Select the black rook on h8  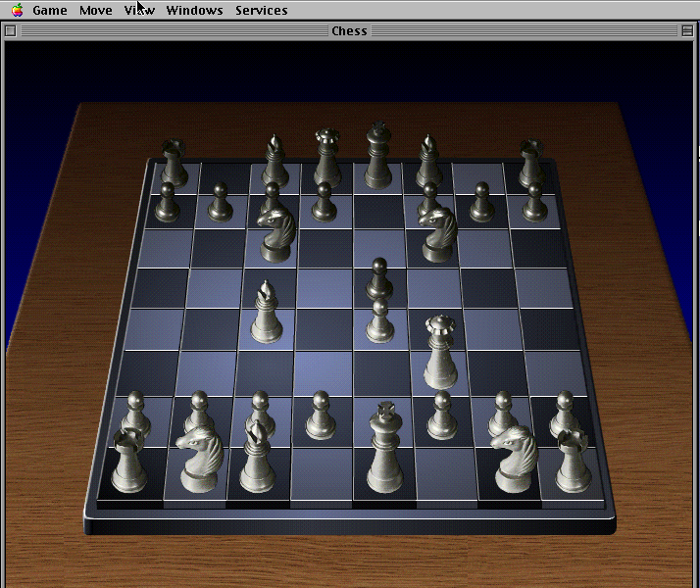[x=531, y=163]
